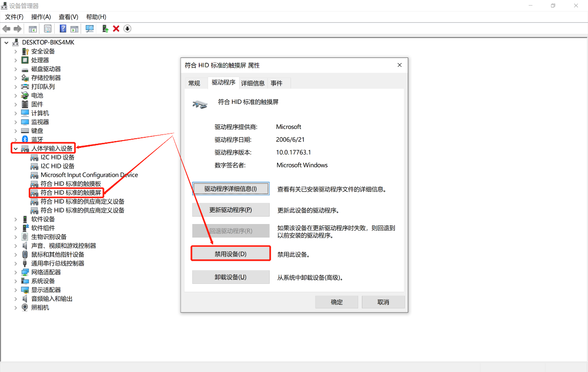
Task: Click the disable device down-arrow icon
Action: (x=127, y=29)
